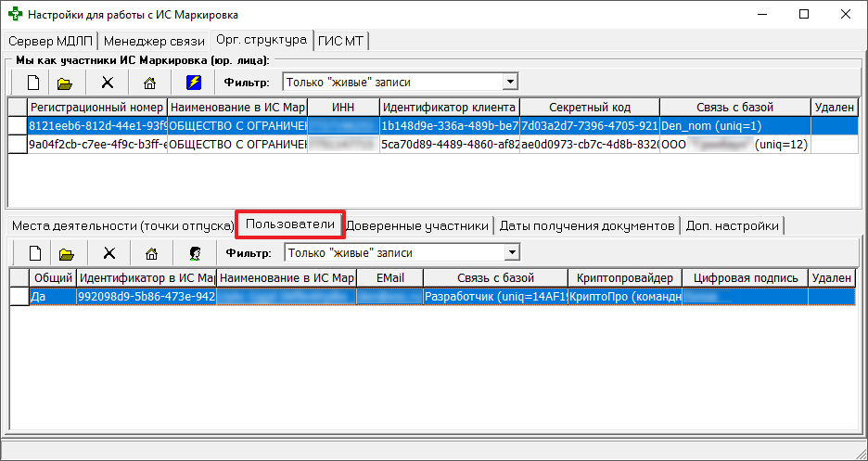
Task: Select the row with registration number starting 9a04f2cb
Action: 97,144
